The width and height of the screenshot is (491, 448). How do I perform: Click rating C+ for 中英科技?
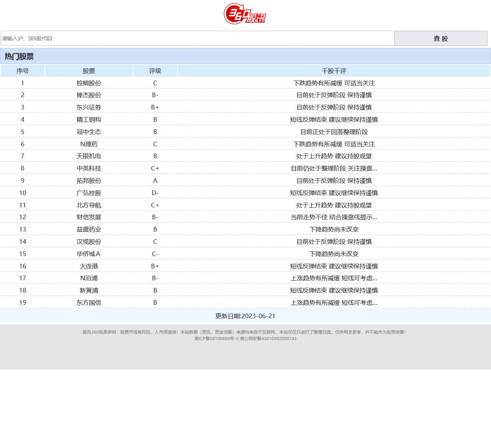[155, 168]
